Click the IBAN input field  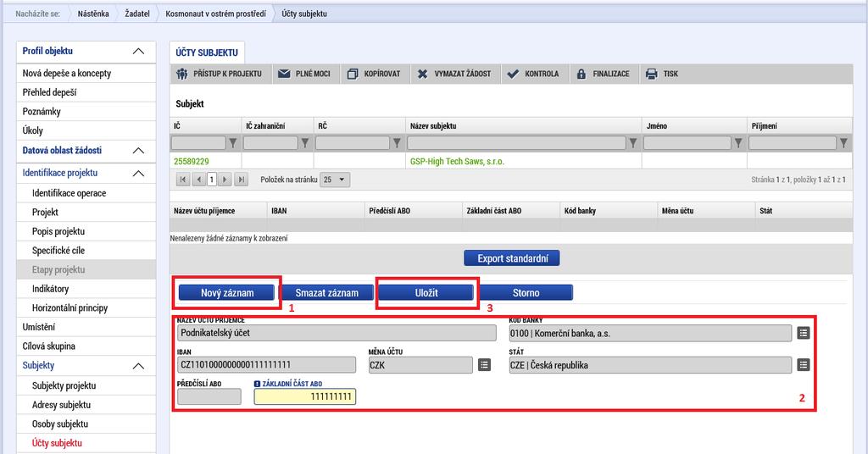click(x=266, y=365)
